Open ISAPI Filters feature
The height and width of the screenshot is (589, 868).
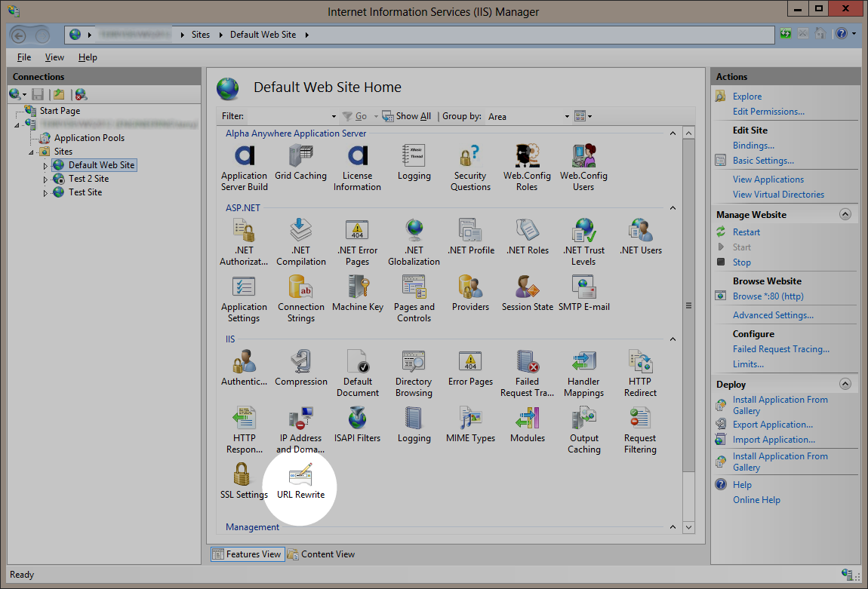click(357, 425)
